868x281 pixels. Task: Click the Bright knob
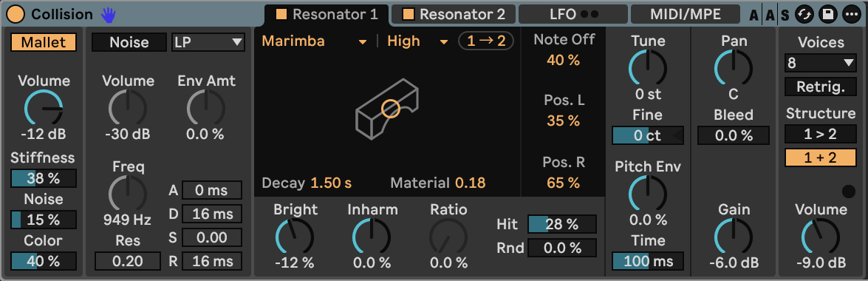pos(295,237)
